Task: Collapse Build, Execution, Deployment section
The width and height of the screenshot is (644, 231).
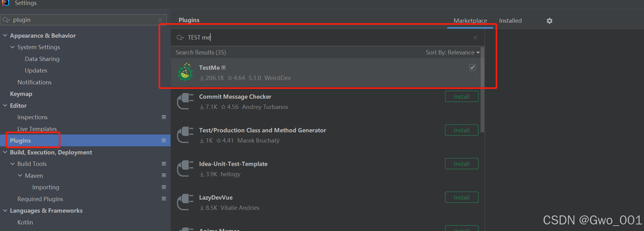Action: 5,152
